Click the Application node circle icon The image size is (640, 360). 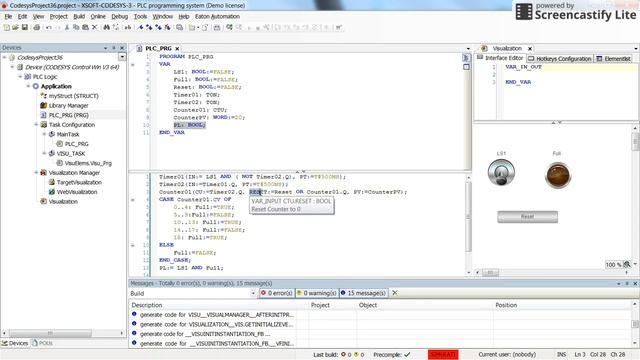pyautogui.click(x=36, y=86)
